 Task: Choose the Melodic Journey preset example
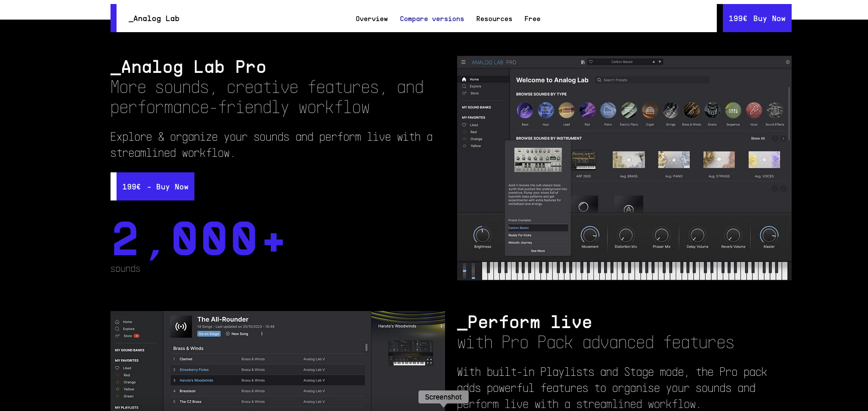pyautogui.click(x=537, y=243)
